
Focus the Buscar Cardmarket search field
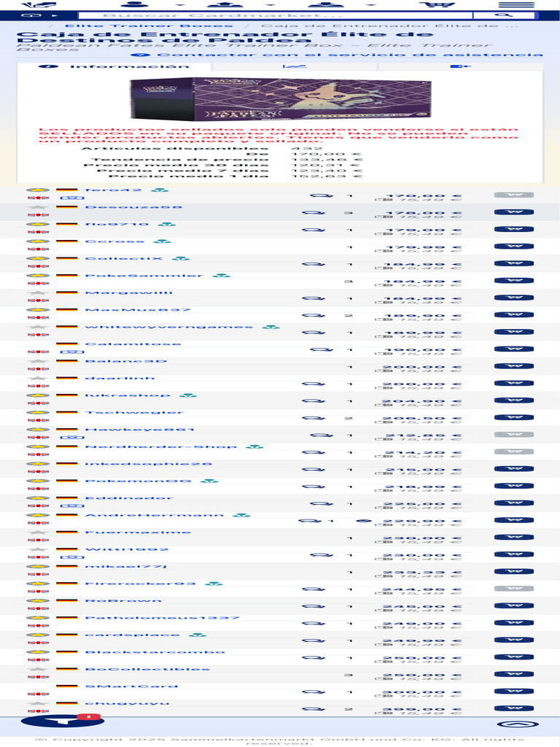(x=275, y=16)
